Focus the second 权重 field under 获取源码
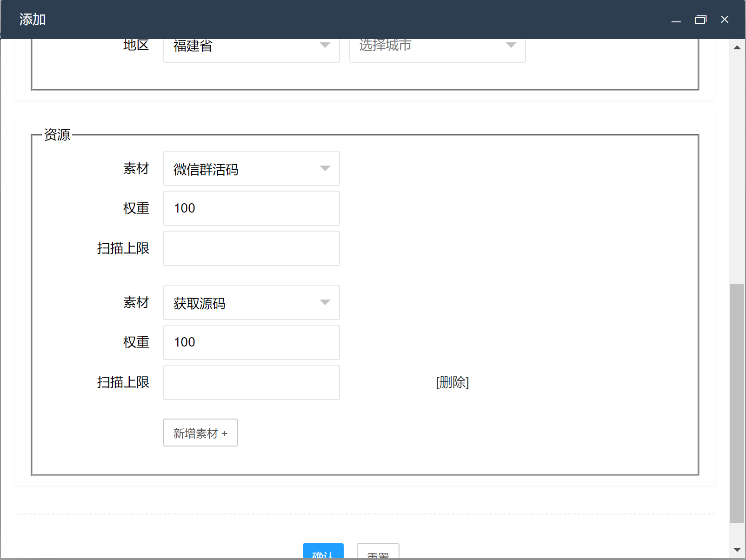746x560 pixels. pos(251,342)
